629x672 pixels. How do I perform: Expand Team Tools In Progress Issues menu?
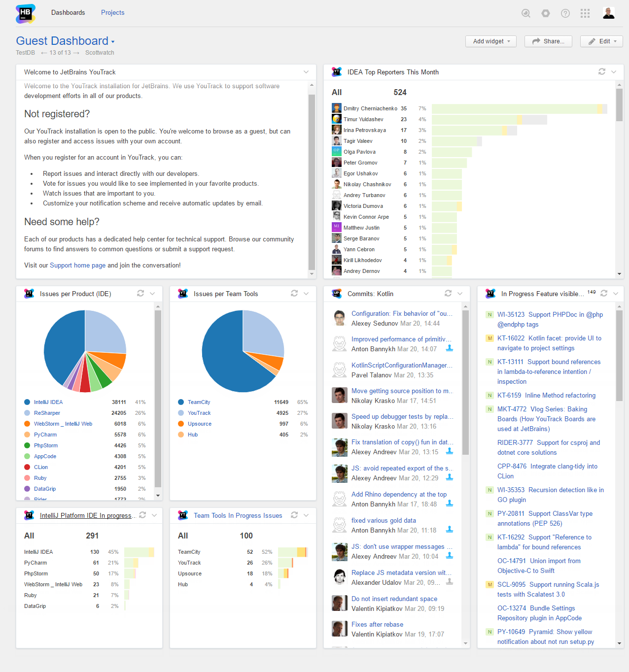coord(306,515)
